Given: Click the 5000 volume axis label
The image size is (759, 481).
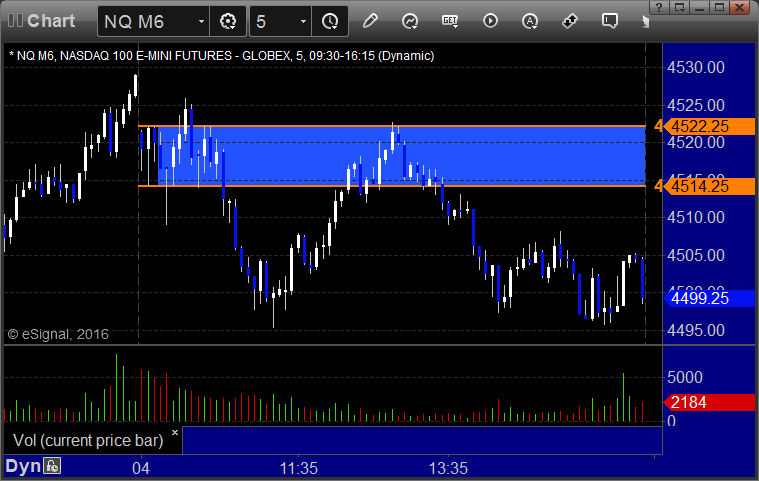Looking at the screenshot, I should click(x=684, y=377).
